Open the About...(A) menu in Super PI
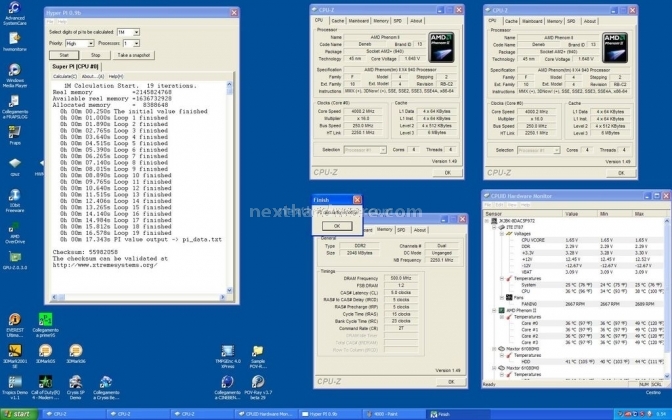 tap(93, 76)
